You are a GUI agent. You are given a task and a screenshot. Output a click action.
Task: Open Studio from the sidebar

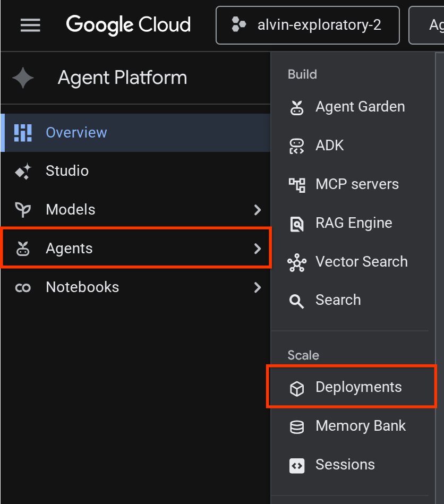click(x=135, y=170)
